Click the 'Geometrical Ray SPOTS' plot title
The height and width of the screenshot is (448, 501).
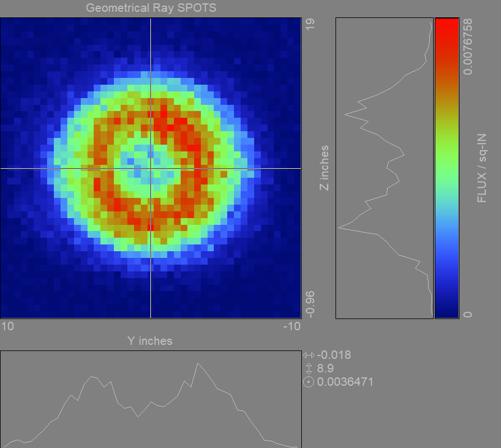tap(151, 8)
